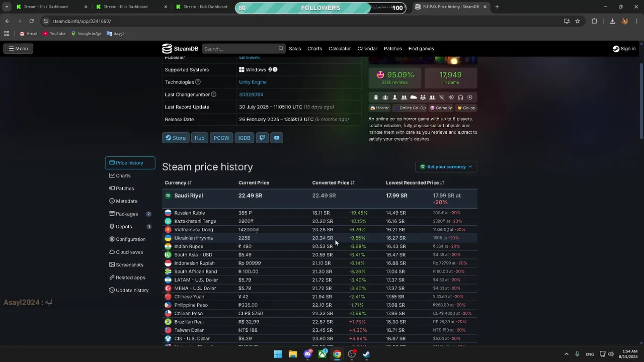Image resolution: width=644 pixels, height=362 pixels.
Task: Open Screenshots in the sidebar
Action: [x=126, y=265]
